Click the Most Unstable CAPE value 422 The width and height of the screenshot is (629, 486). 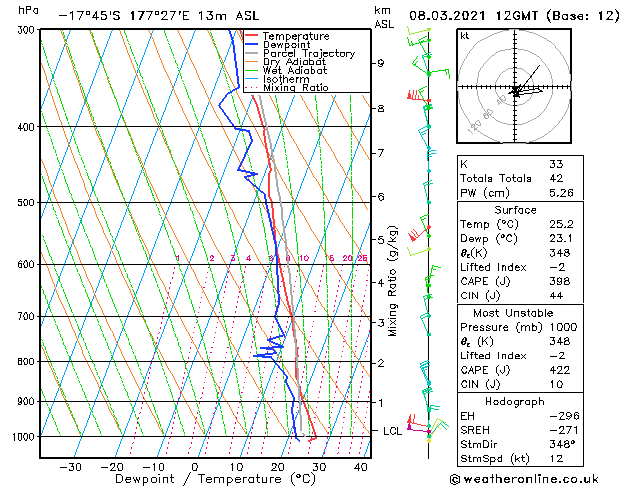tap(560, 370)
